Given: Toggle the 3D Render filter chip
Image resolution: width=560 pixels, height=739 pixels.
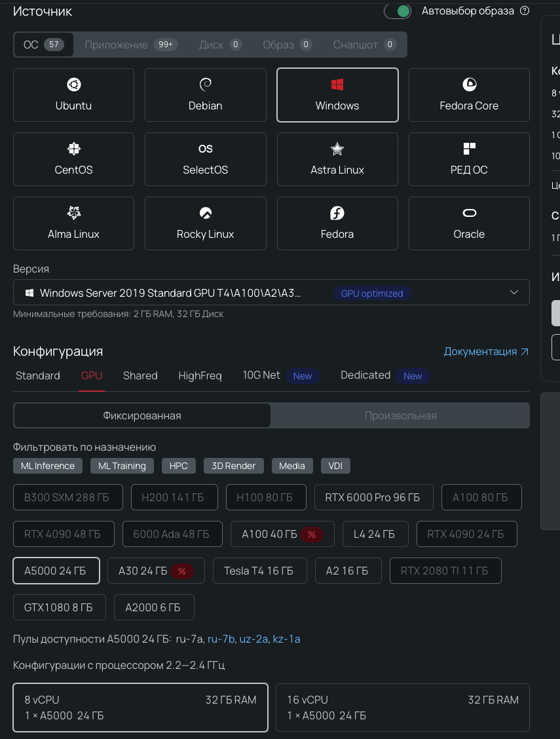Looking at the screenshot, I should (x=234, y=466).
